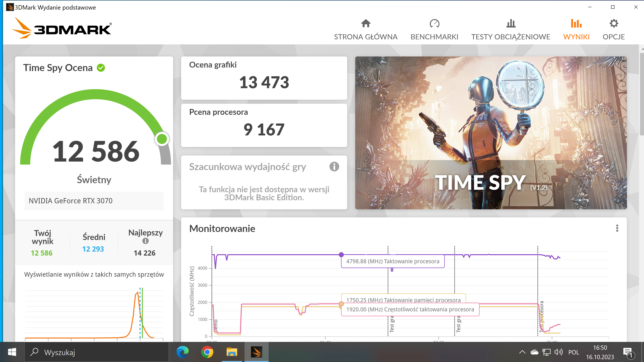Show hidden system tray icons
Viewport: 644px width, 362px height.
[522, 352]
